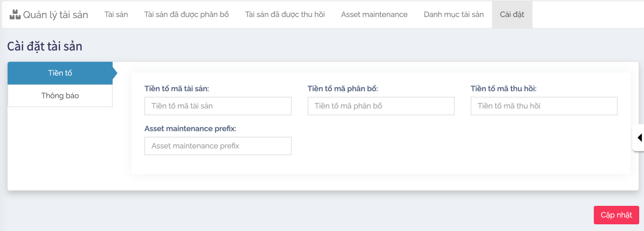
Task: Click the Tiền tố mã phân bổ input
Action: 380,106
